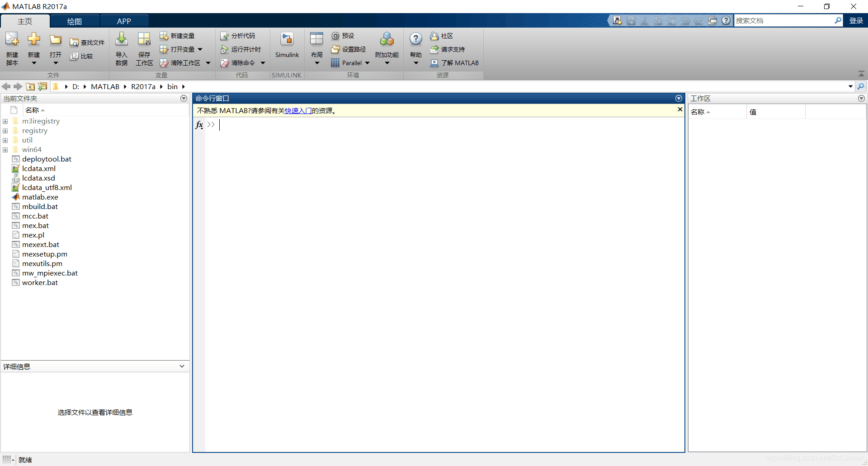Expand the registry folder node
This screenshot has height=466, width=868.
(x=5, y=131)
